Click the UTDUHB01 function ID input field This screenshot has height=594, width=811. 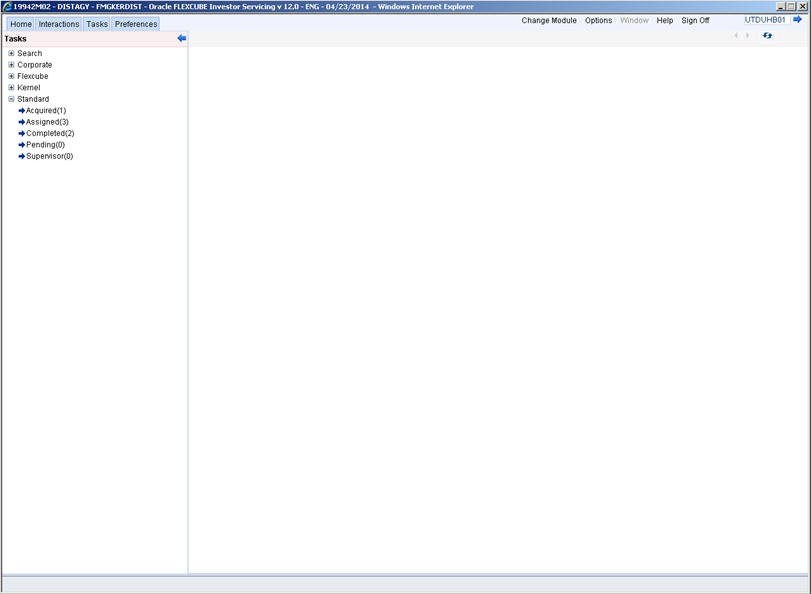[767, 20]
